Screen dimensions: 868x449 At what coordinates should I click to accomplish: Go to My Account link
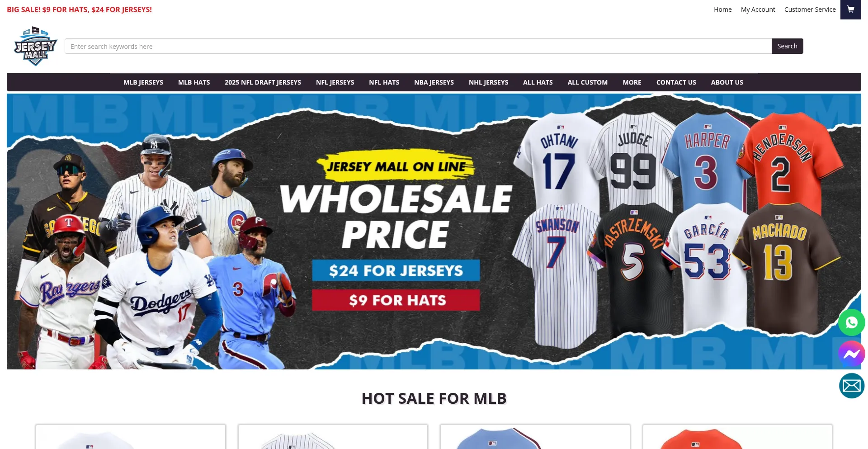click(x=758, y=9)
